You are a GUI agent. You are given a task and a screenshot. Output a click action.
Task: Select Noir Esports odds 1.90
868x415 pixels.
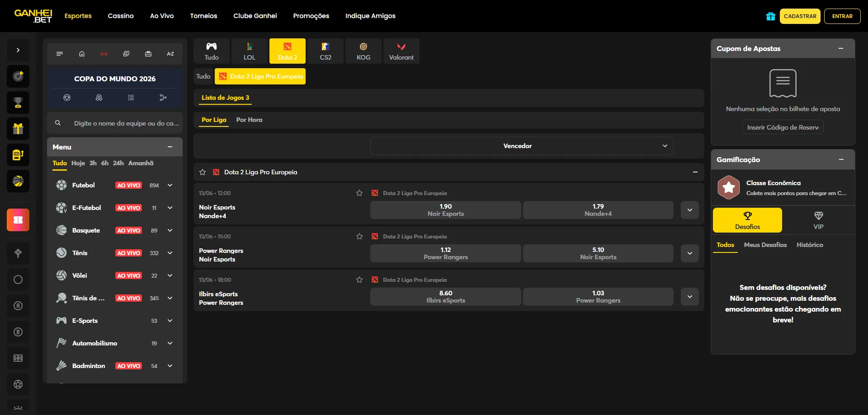(446, 210)
